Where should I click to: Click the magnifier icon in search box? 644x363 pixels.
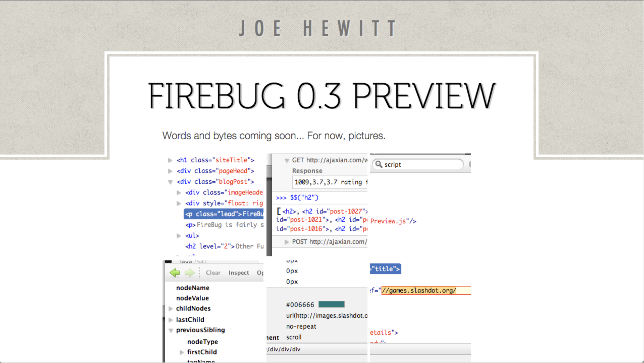379,164
